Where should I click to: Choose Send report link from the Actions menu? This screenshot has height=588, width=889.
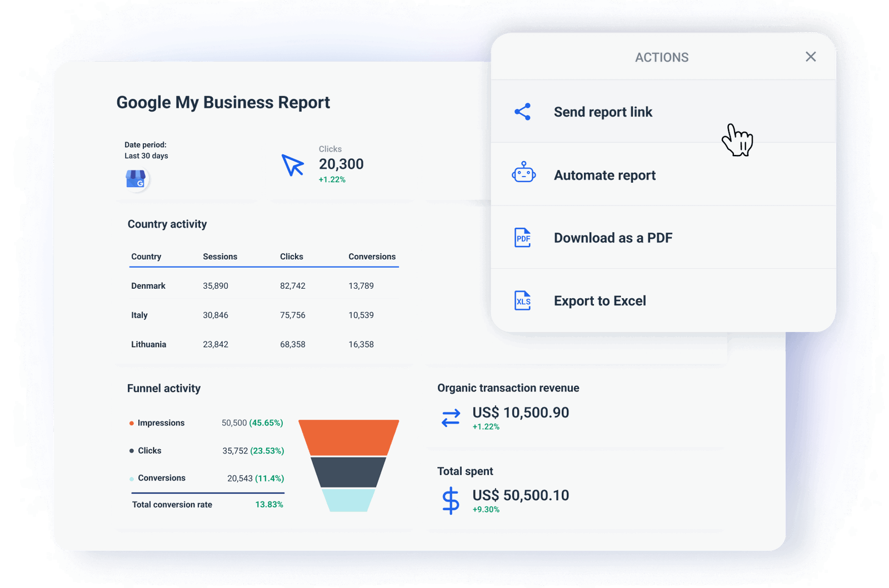point(603,112)
